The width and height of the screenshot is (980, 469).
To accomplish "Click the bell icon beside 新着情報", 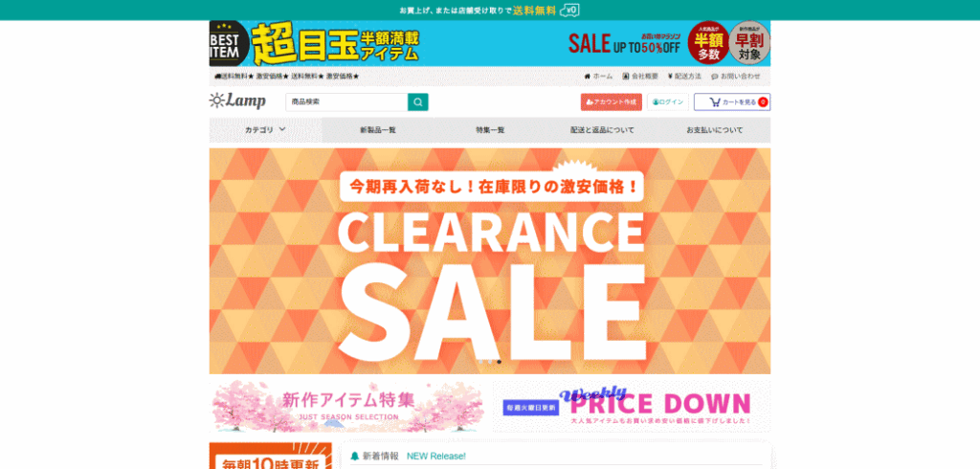I will (x=355, y=457).
